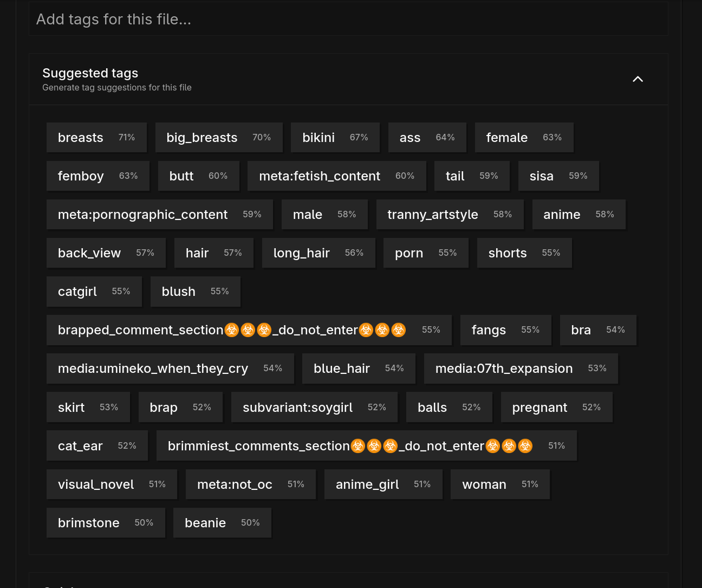The image size is (702, 588).
Task: Add the 'anime' suggested tag
Action: pos(578,215)
